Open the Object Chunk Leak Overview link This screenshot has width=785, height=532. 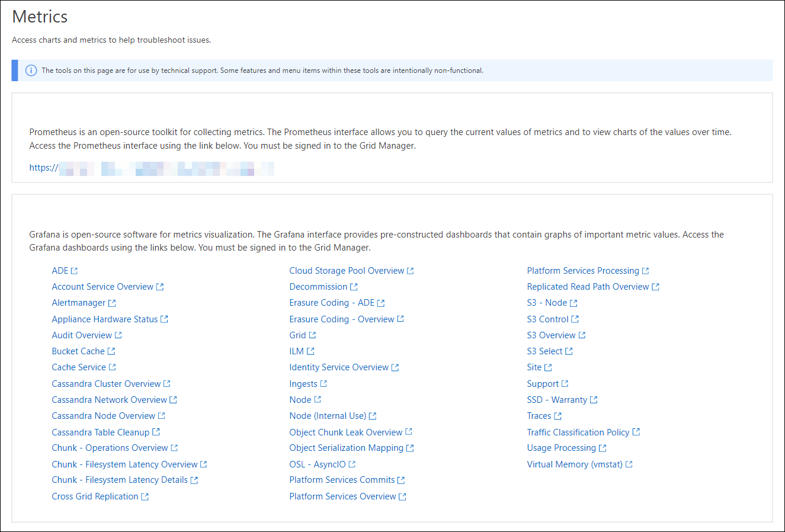tap(346, 432)
